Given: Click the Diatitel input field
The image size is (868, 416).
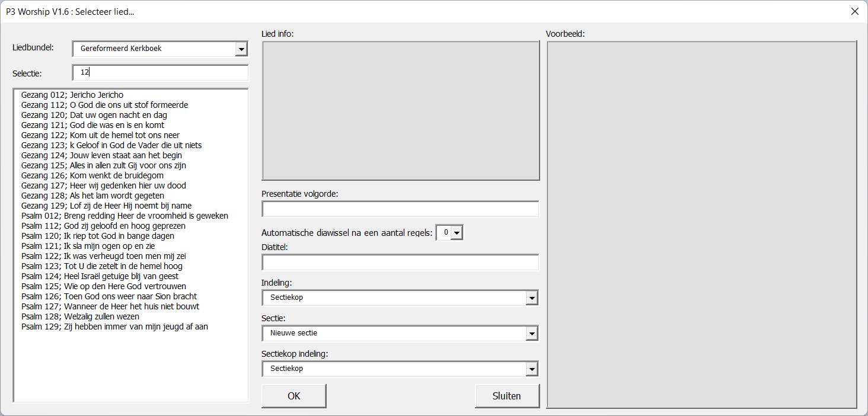Looking at the screenshot, I should [x=400, y=263].
